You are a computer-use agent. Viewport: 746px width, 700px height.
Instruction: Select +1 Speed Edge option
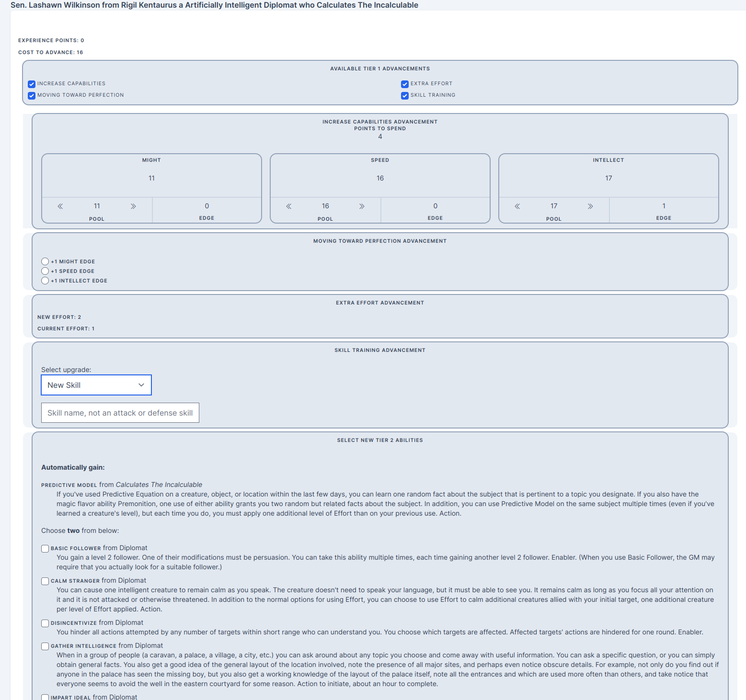[x=45, y=271]
